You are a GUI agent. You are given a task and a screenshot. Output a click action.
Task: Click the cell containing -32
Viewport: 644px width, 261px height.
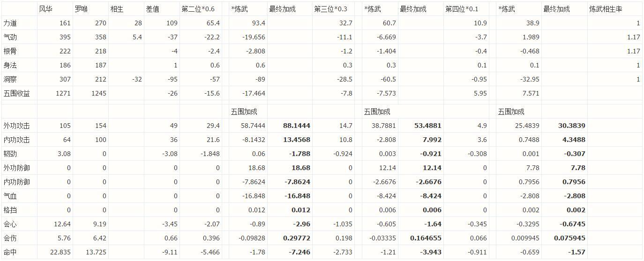click(x=137, y=79)
